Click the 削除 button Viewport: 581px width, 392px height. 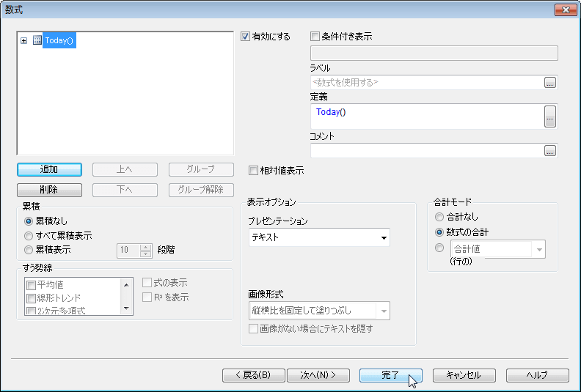[48, 190]
